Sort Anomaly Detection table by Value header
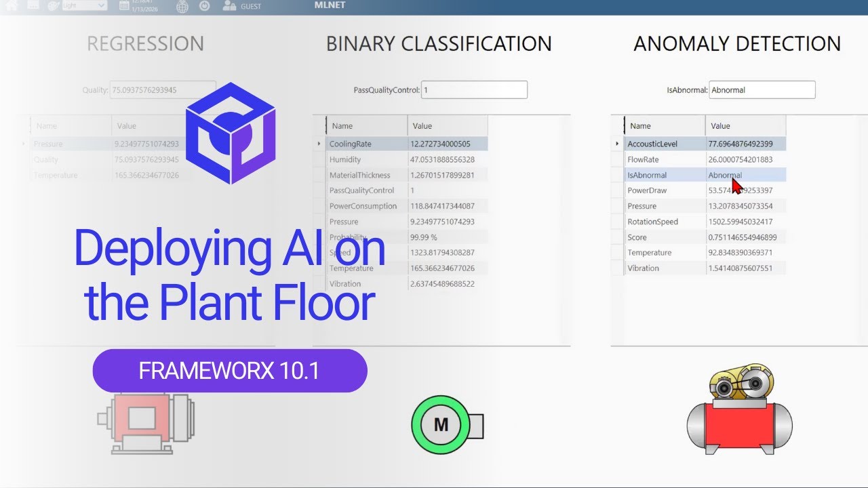The height and width of the screenshot is (488, 868). 745,125
